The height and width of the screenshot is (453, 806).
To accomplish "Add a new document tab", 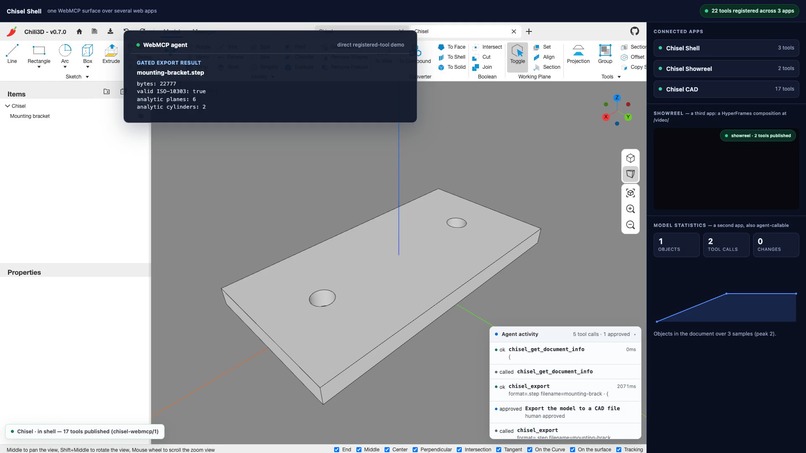I will (x=528, y=31).
